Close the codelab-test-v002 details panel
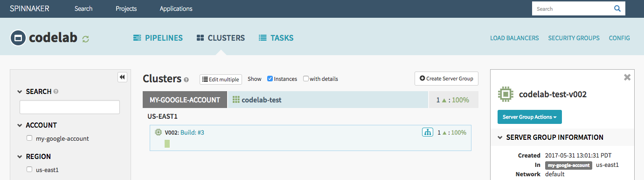 pyautogui.click(x=627, y=78)
